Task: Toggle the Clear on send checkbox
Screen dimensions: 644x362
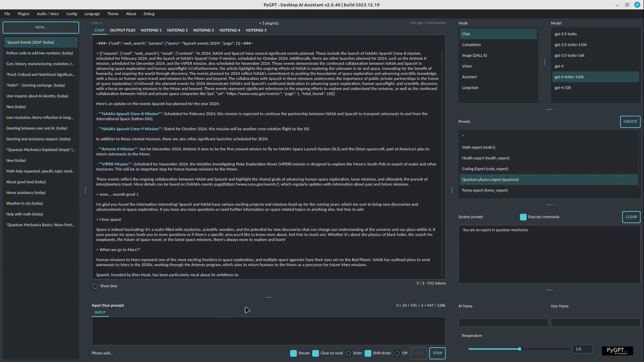Action: coord(315,353)
